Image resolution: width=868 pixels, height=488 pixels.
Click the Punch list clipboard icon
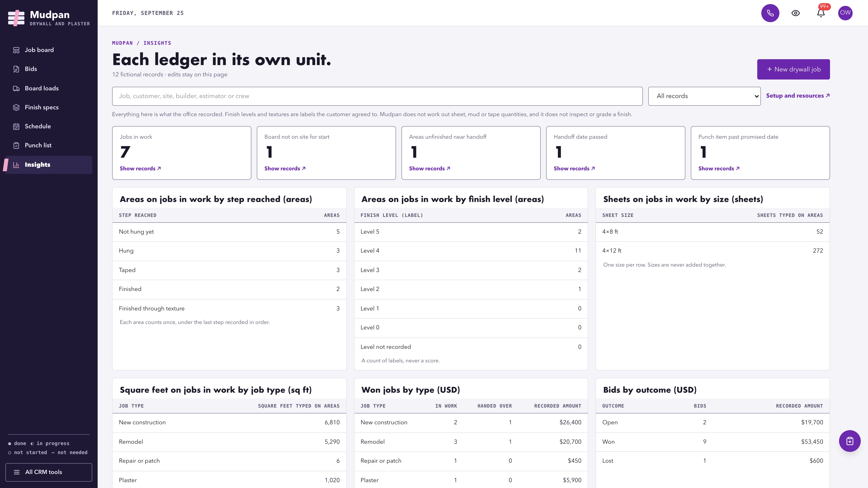click(x=16, y=145)
